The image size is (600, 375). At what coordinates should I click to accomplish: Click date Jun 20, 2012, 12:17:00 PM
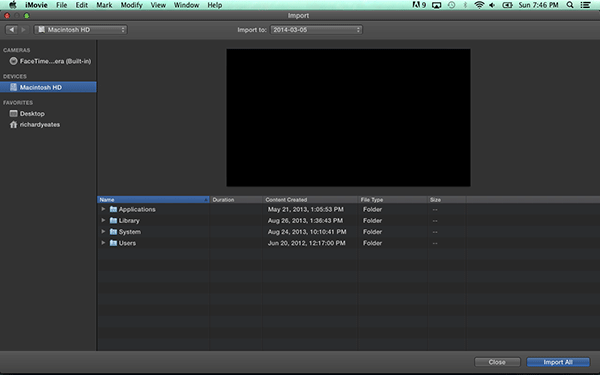(x=307, y=243)
